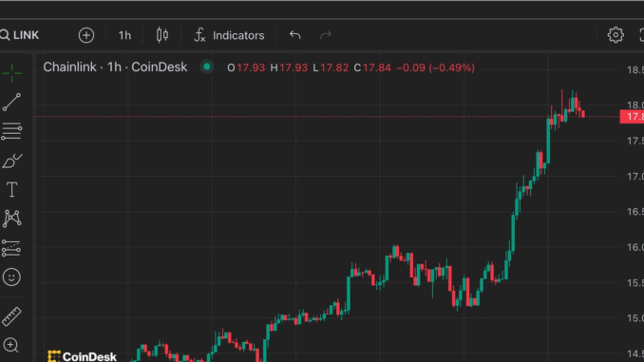Open the chart settings gear
The image size is (644, 362).
616,35
